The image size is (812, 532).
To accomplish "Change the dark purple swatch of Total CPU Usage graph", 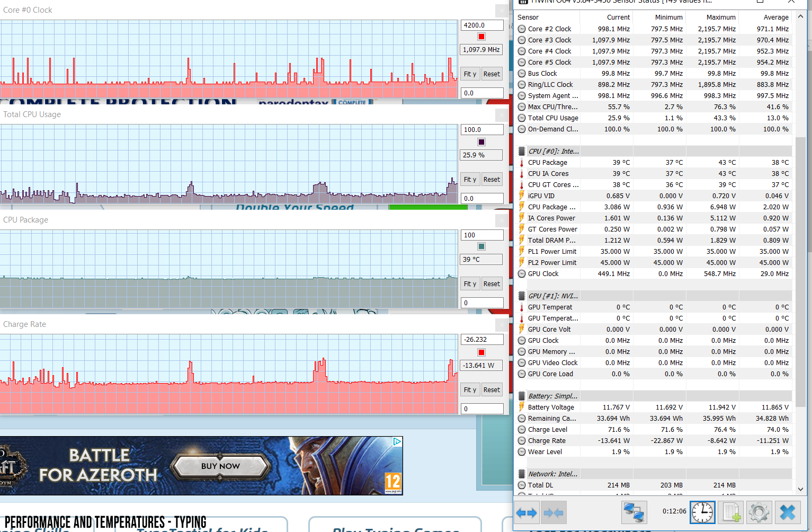I will click(x=481, y=142).
